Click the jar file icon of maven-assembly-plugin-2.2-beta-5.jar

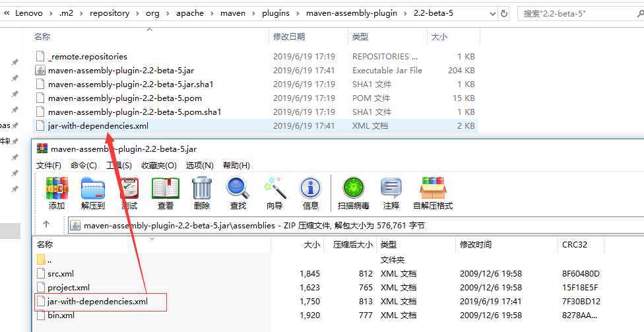tap(40, 70)
